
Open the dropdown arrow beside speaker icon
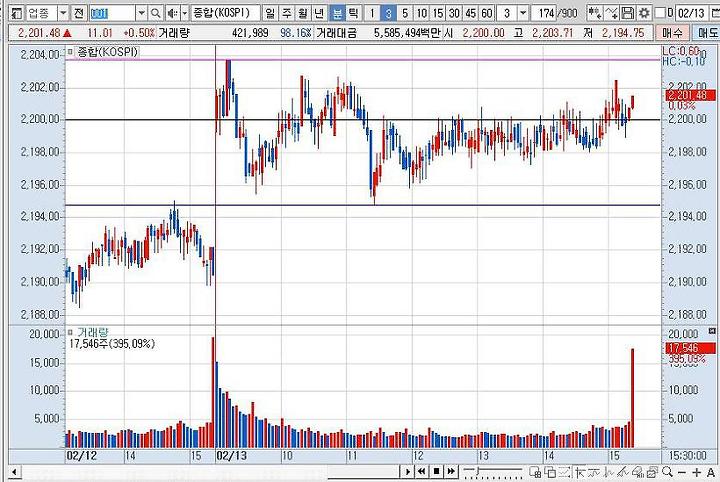[185, 13]
